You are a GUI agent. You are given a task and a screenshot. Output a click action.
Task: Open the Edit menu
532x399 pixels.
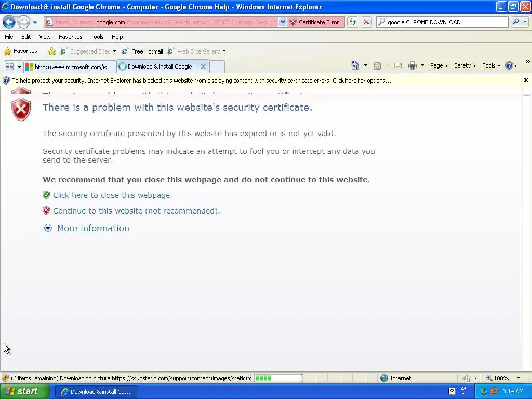point(26,37)
